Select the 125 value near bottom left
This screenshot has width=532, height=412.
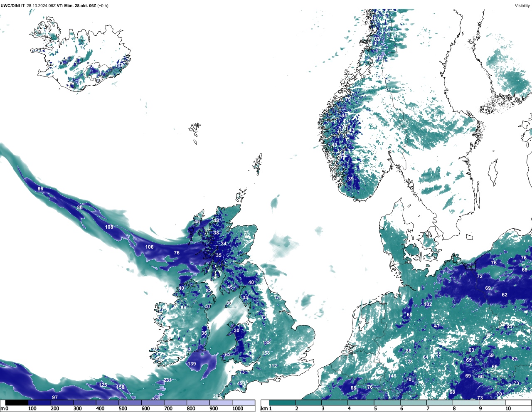(x=103, y=385)
